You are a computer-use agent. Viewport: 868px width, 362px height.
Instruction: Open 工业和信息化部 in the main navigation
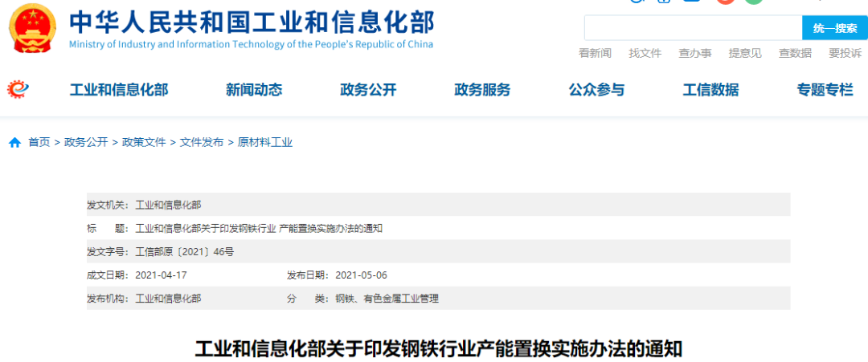[x=119, y=90]
